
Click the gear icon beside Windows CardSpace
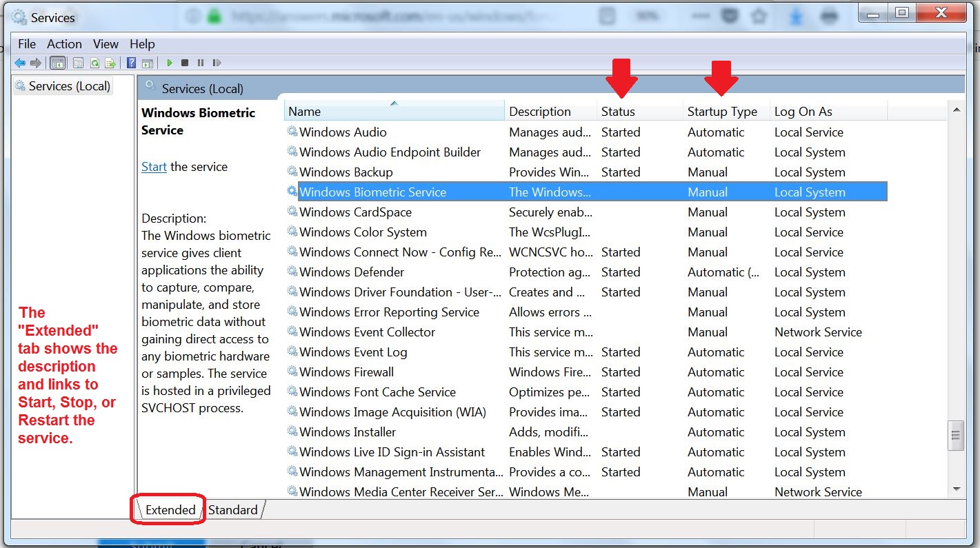292,212
